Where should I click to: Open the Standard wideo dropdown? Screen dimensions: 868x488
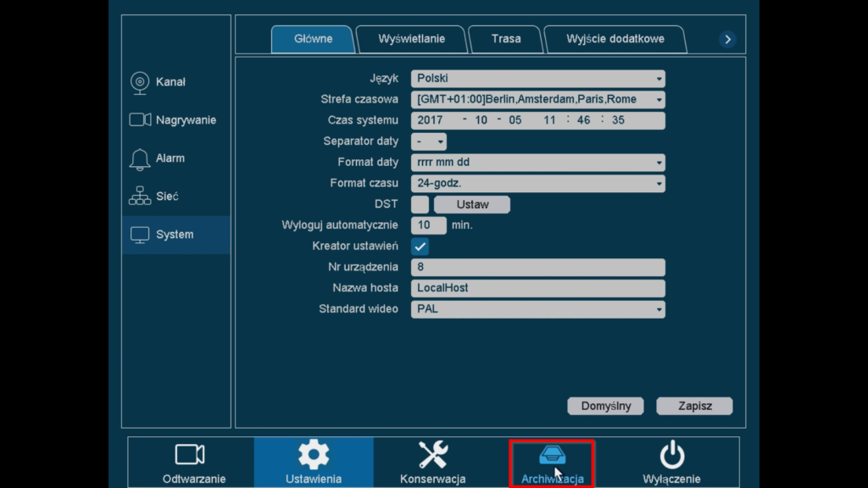(x=539, y=308)
